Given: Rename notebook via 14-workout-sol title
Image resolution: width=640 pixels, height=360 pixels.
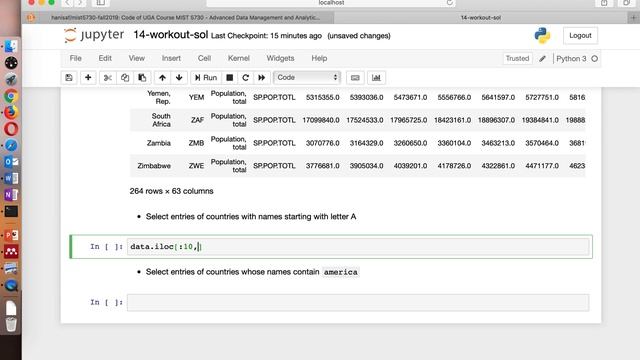Looking at the screenshot, I should (x=171, y=35).
